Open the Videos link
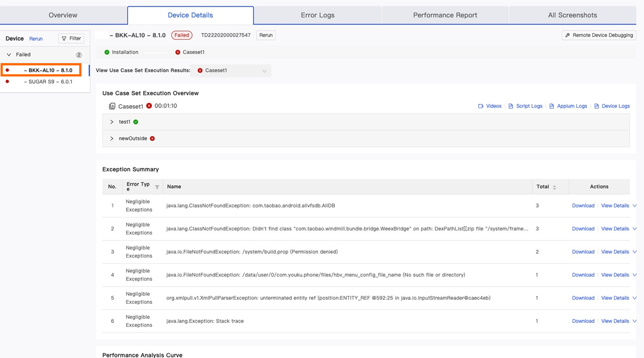 coord(489,106)
